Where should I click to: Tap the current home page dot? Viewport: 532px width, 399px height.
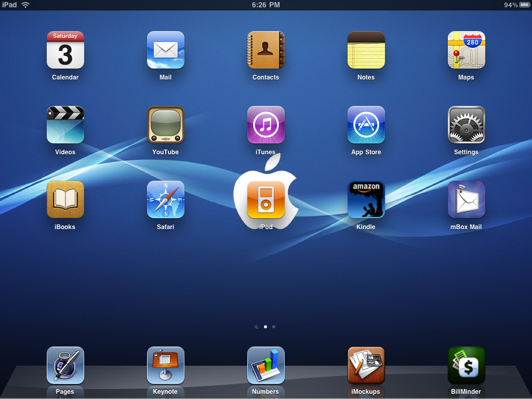pos(265,327)
